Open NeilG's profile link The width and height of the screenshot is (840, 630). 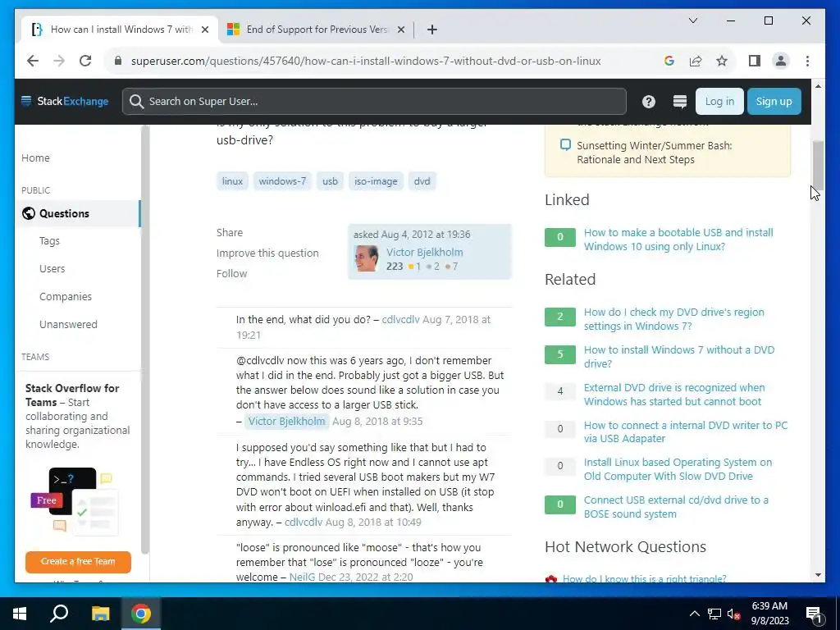click(302, 577)
